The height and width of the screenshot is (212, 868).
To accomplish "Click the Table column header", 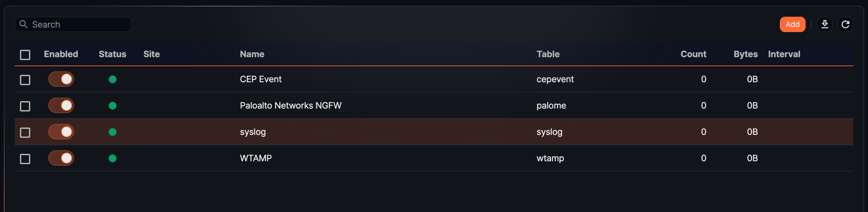I will 548,54.
